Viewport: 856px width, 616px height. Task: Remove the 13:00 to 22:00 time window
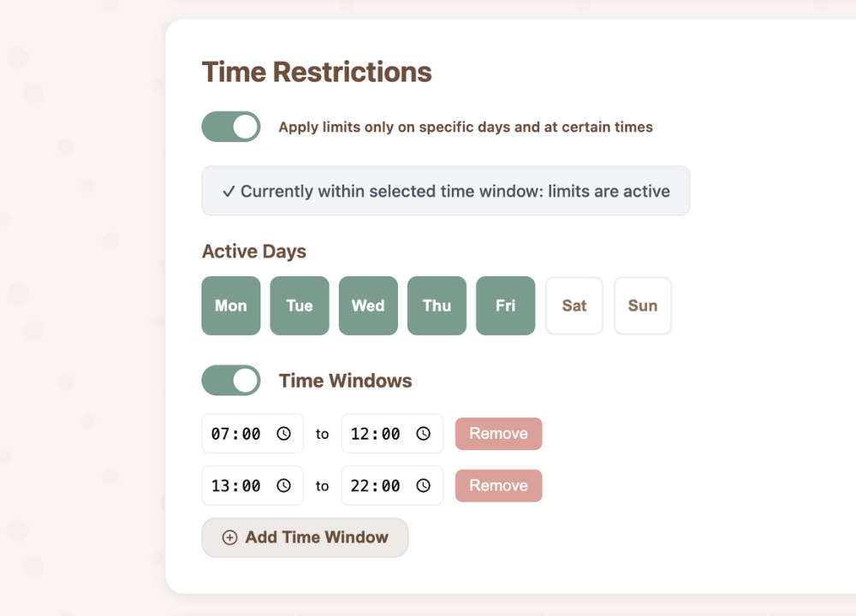(x=498, y=486)
